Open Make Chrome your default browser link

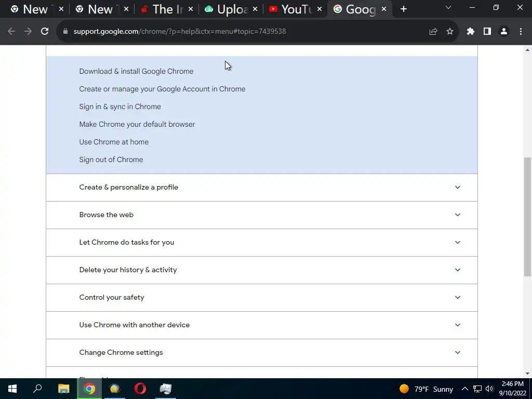click(x=137, y=124)
